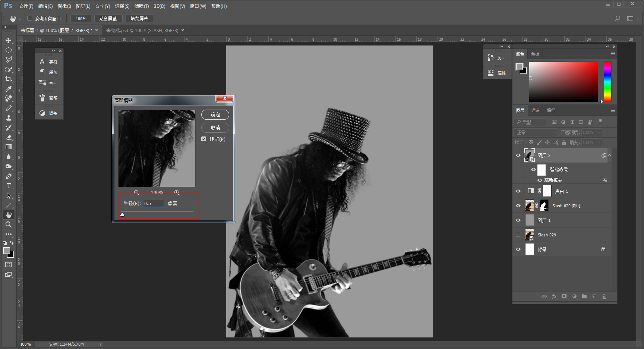Open the Hand tool preset dropdown
644x349 pixels.
[x=20, y=19]
